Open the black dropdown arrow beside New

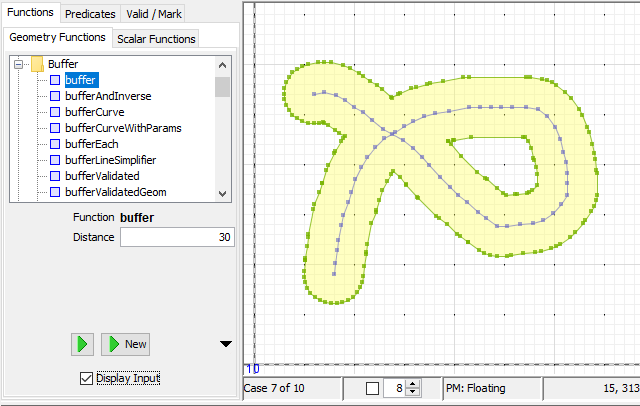coord(226,344)
